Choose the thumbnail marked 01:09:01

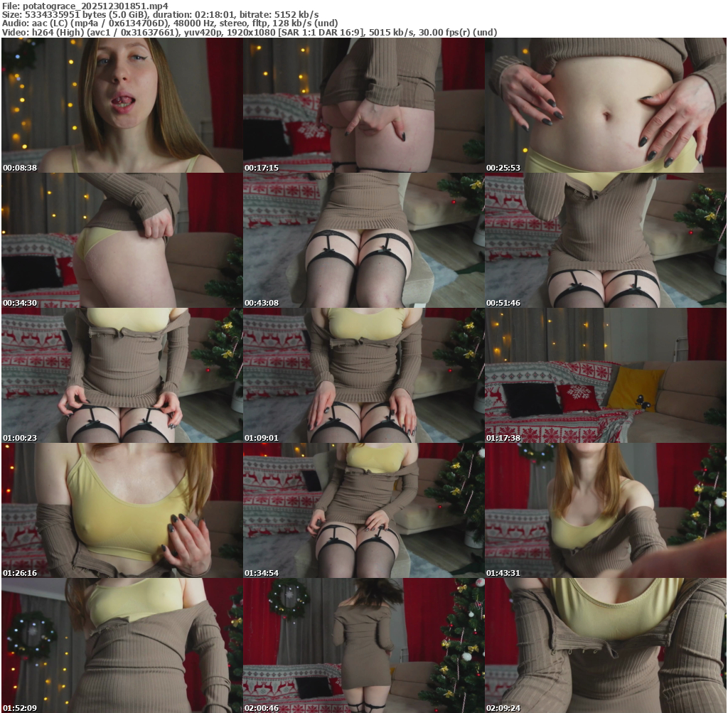point(363,375)
